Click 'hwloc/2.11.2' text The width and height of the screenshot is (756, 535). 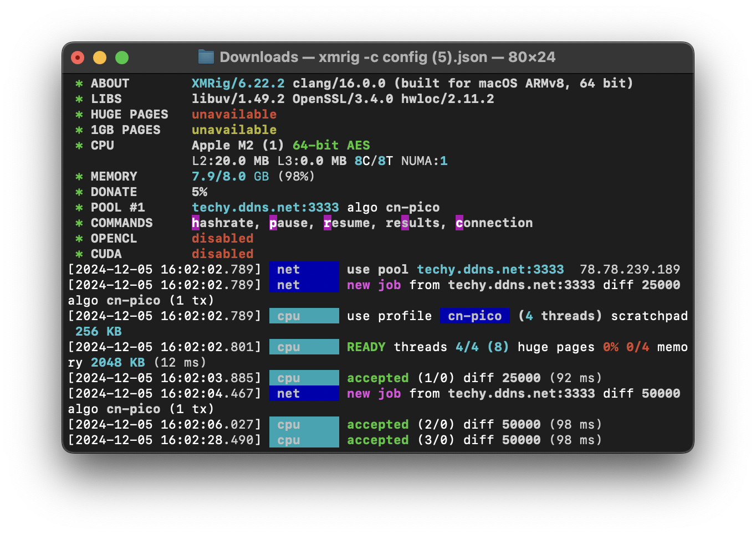click(448, 99)
